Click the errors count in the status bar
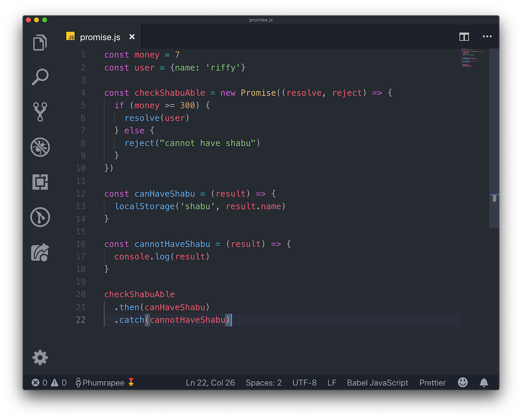Screen dimensions: 522x420 [x=40, y=383]
